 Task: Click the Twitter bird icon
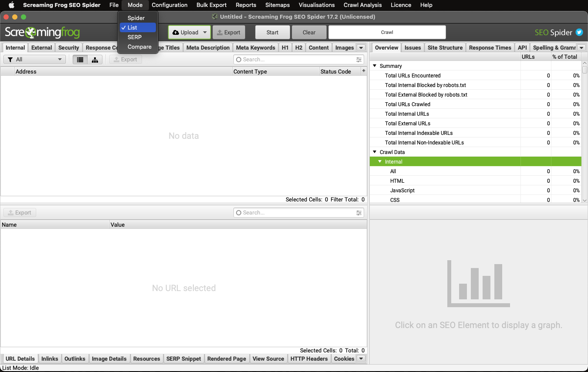coord(579,32)
